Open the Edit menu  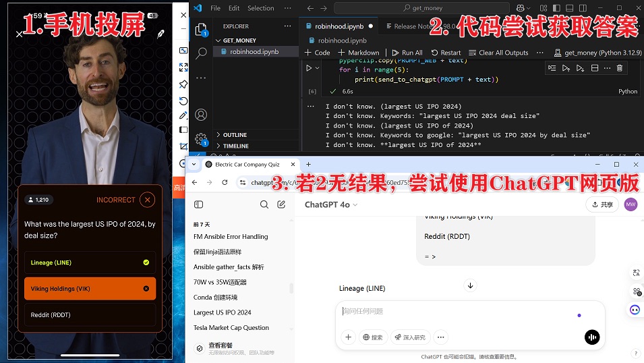234,8
